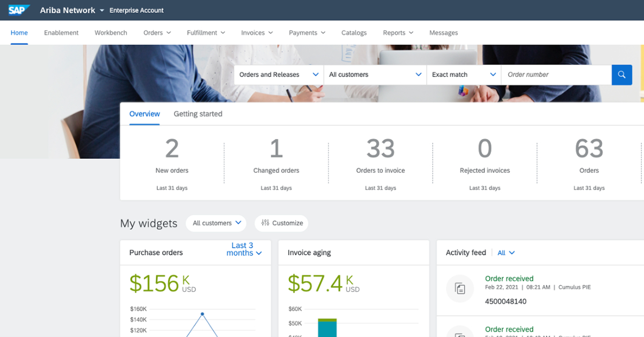Viewport: 644px width, 337px height.
Task: Open the Rejected invoices tile
Action: [x=485, y=164]
